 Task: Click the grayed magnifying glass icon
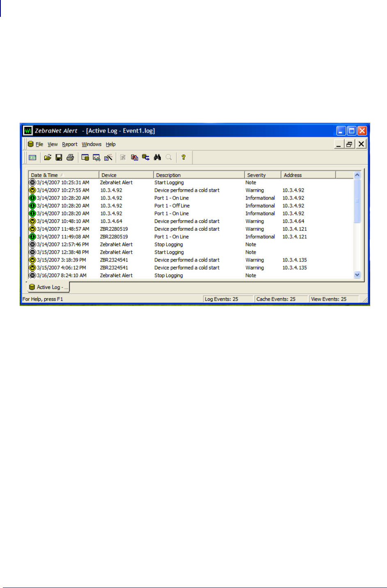169,157
